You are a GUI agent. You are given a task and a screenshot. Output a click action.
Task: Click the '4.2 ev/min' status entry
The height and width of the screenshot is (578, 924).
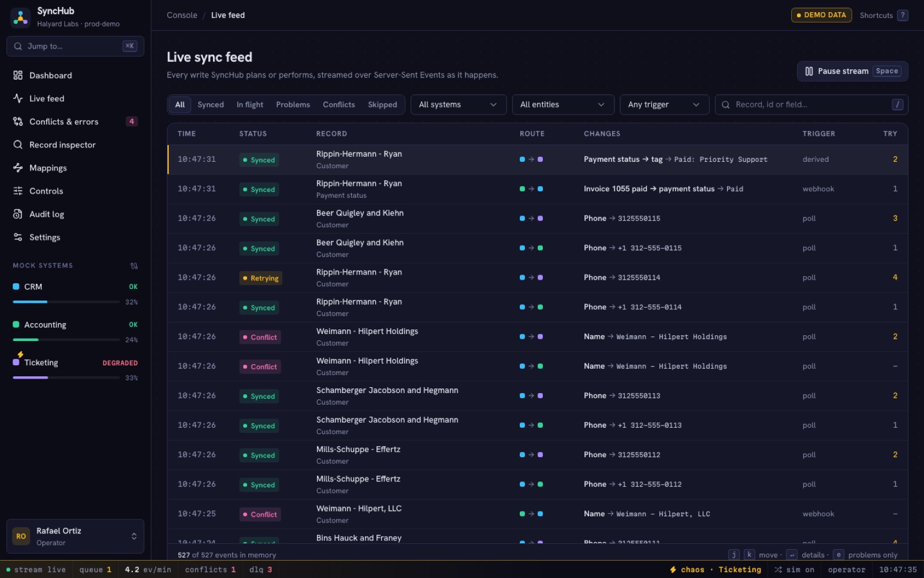tap(148, 569)
